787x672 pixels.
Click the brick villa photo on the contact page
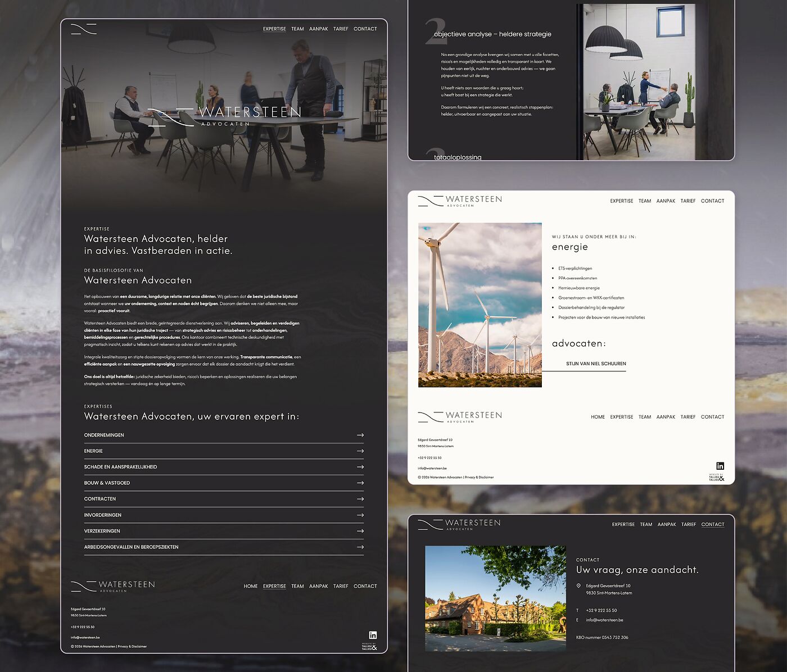[495, 598]
